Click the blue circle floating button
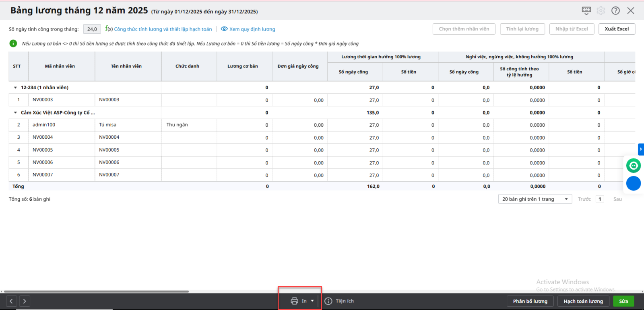644x310 pixels. [634, 183]
